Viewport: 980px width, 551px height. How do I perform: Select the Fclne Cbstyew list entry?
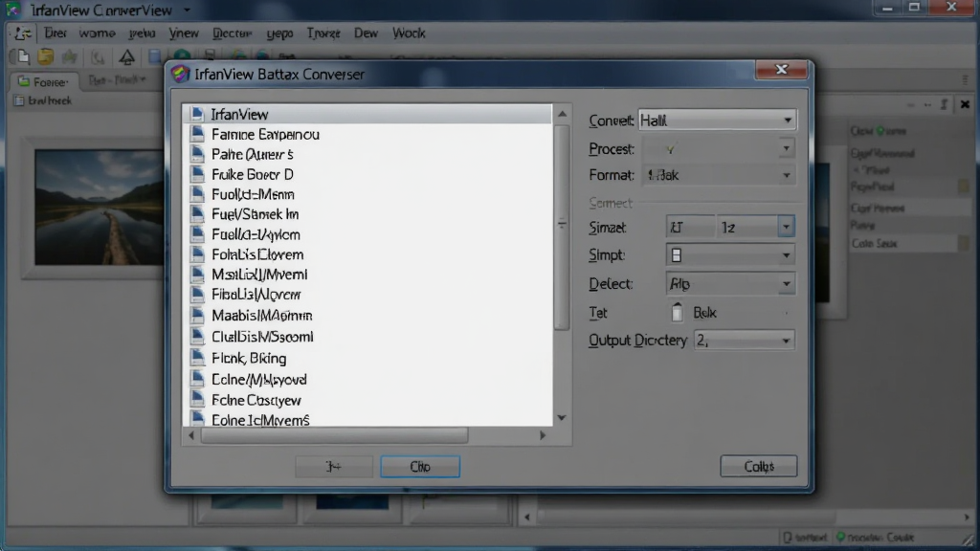[256, 401]
